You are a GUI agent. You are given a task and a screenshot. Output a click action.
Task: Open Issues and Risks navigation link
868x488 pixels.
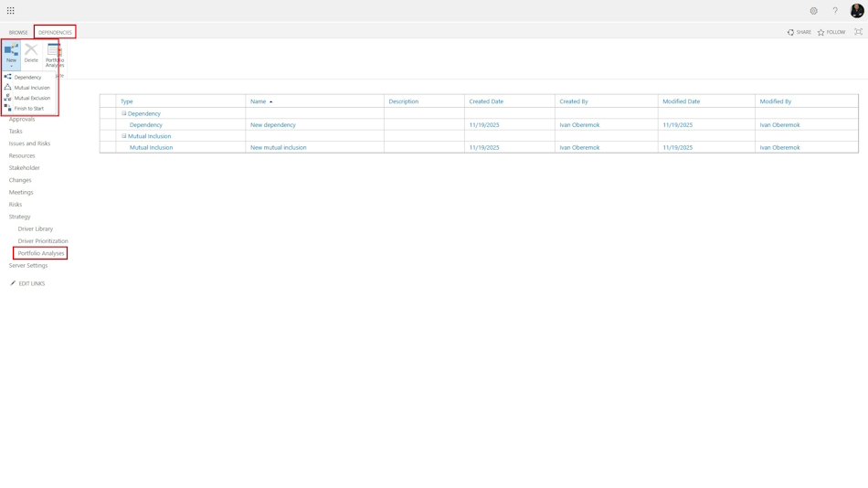(29, 143)
